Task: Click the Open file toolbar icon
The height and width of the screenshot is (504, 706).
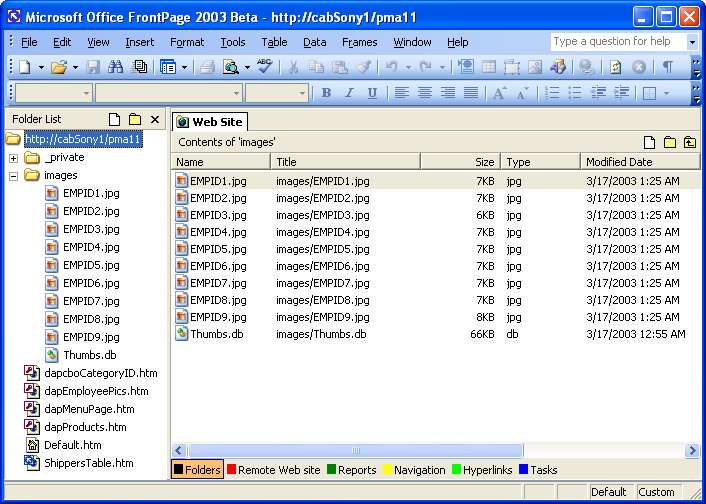Action: [58, 67]
